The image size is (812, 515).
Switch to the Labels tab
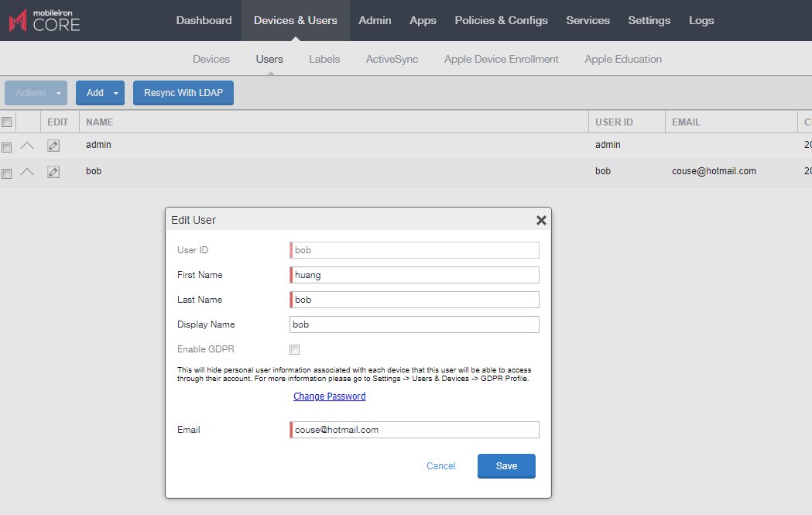tap(324, 58)
